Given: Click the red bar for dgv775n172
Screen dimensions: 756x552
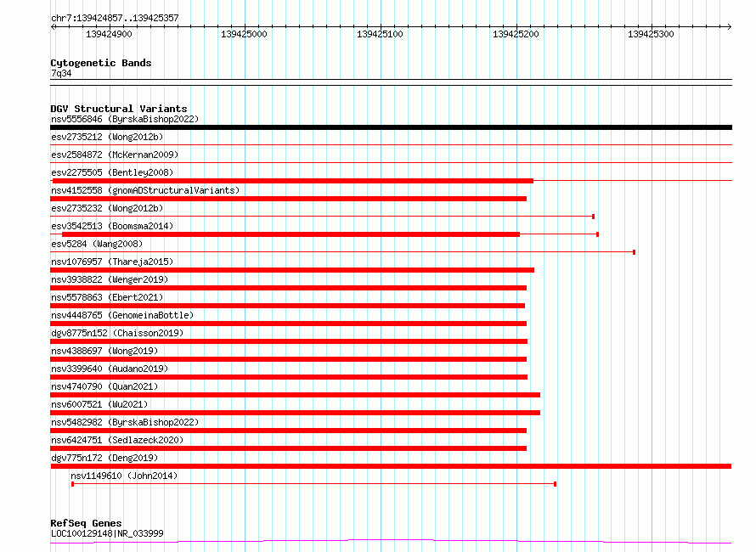Looking at the screenshot, I should coord(391,466).
